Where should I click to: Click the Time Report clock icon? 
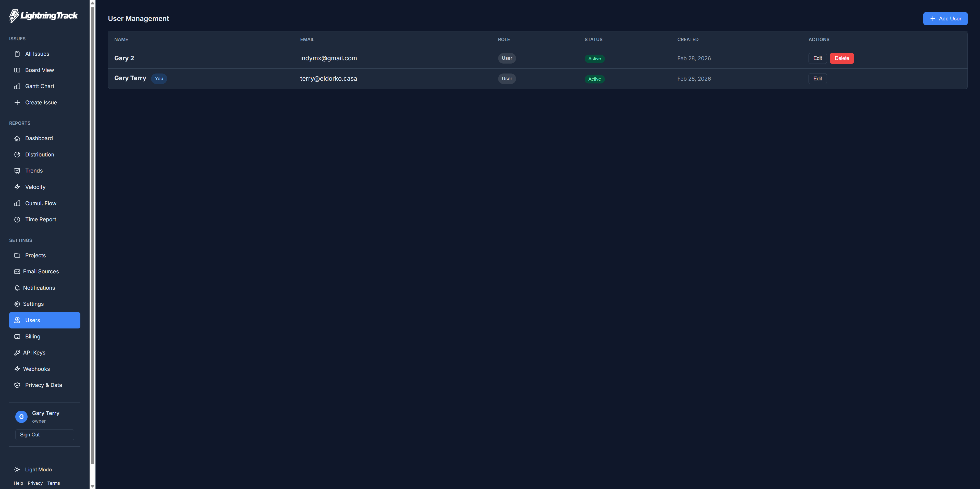(x=18, y=219)
